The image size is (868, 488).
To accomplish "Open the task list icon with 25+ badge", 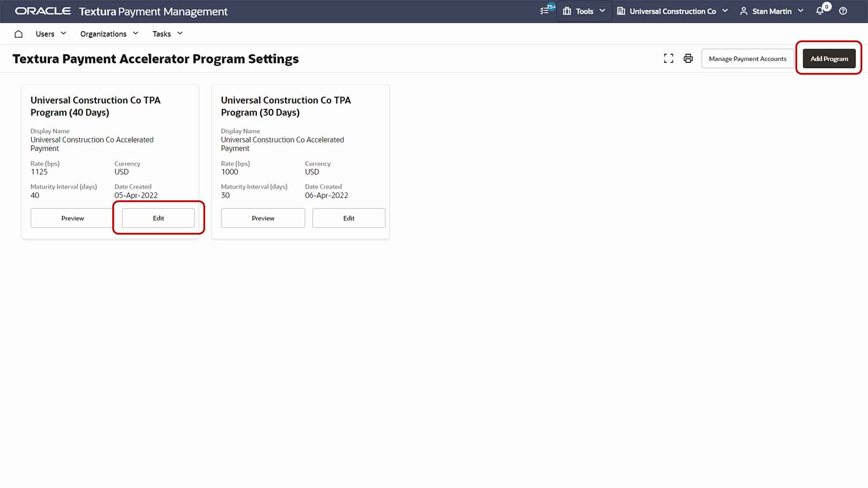I will 545,11.
